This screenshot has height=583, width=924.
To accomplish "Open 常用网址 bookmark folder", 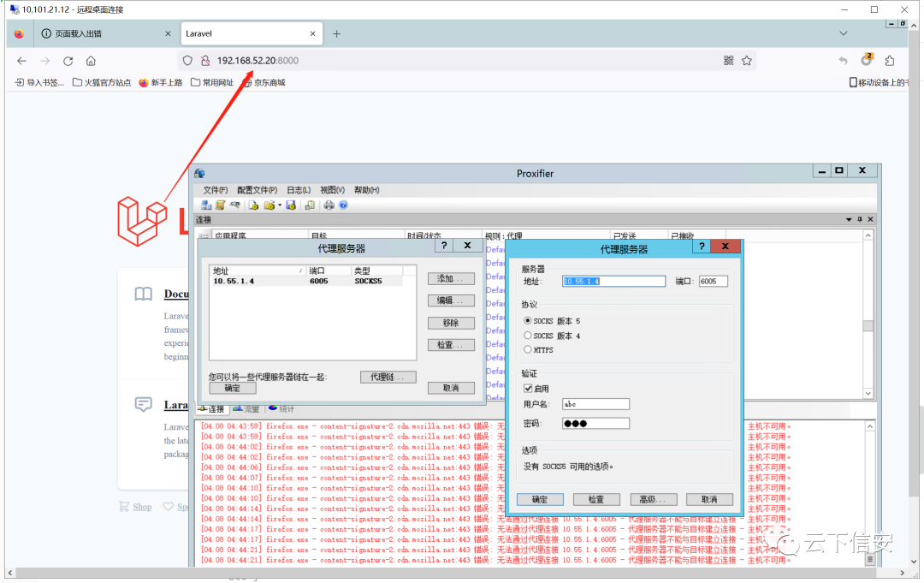I will click(212, 82).
